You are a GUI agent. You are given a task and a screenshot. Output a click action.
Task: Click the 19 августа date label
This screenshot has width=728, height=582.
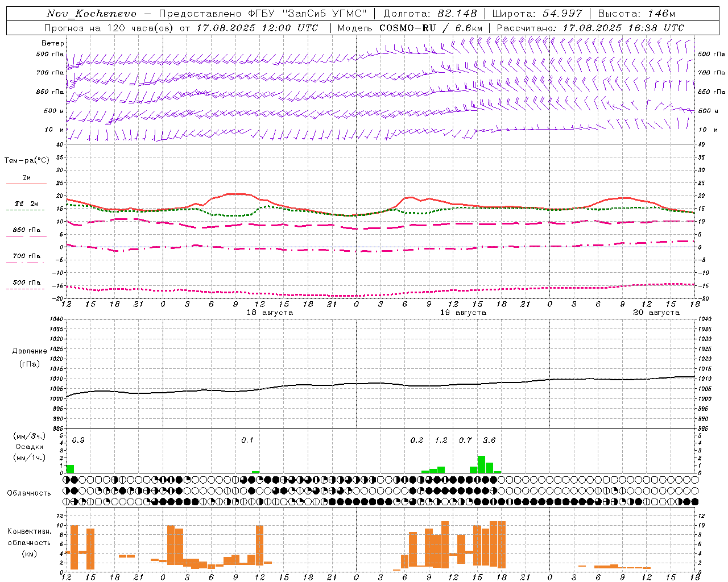tap(463, 313)
